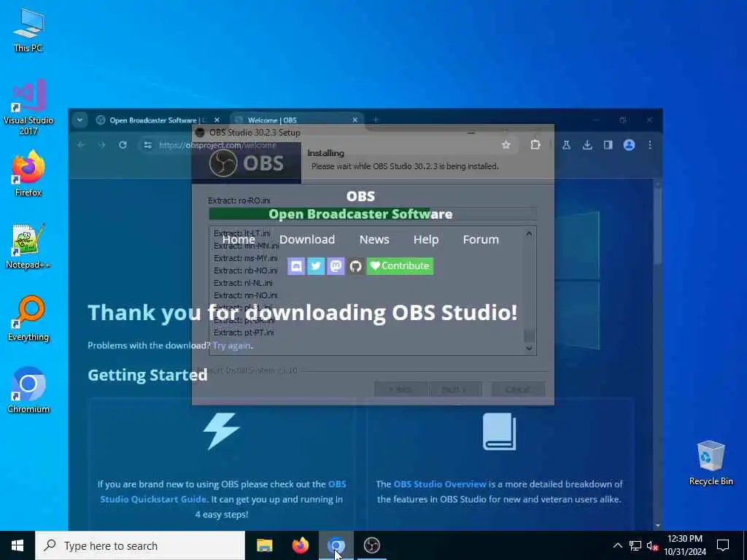Click the Windows Start button
Image resolution: width=747 pixels, height=560 pixels.
coord(18,545)
